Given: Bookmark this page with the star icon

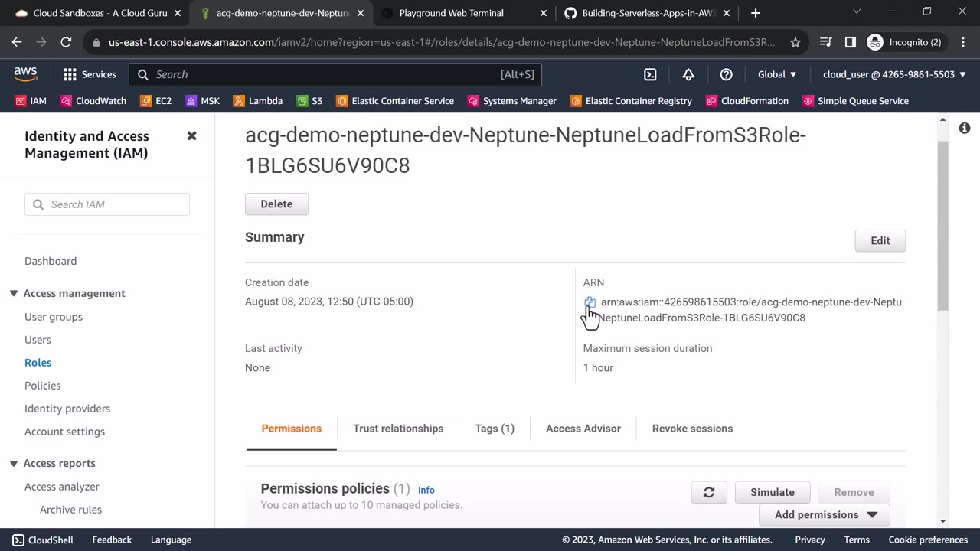Looking at the screenshot, I should tap(795, 42).
